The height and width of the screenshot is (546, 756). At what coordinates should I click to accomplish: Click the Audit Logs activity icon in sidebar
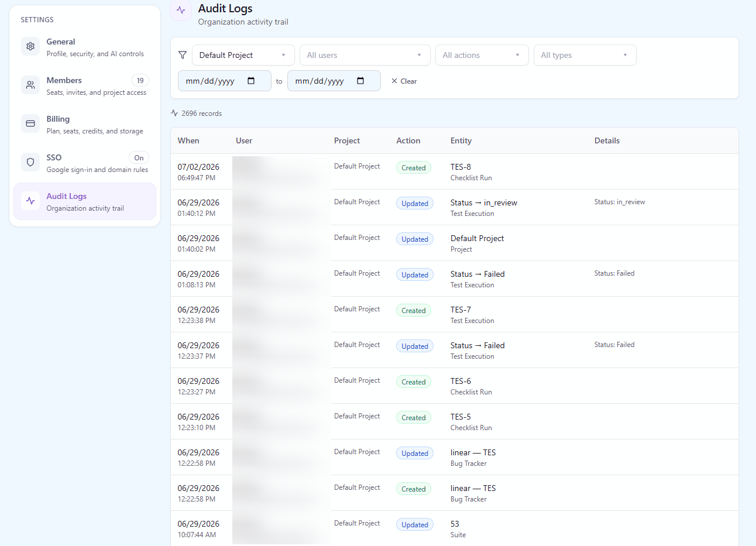tap(30, 201)
